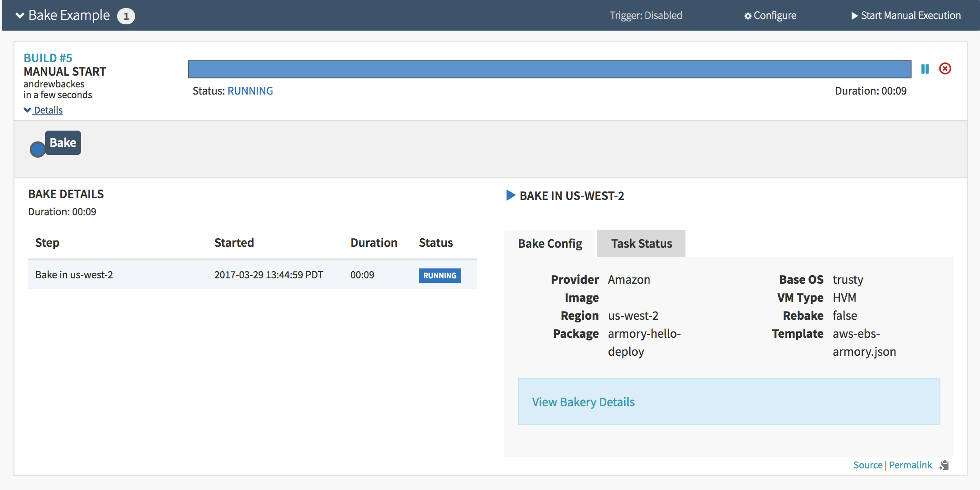Image resolution: width=980 pixels, height=490 pixels.
Task: Click the gear icon next to Configure
Action: (748, 16)
